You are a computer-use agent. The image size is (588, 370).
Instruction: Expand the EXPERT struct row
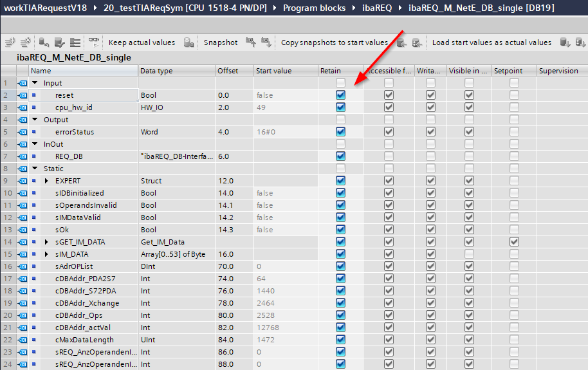click(x=46, y=181)
